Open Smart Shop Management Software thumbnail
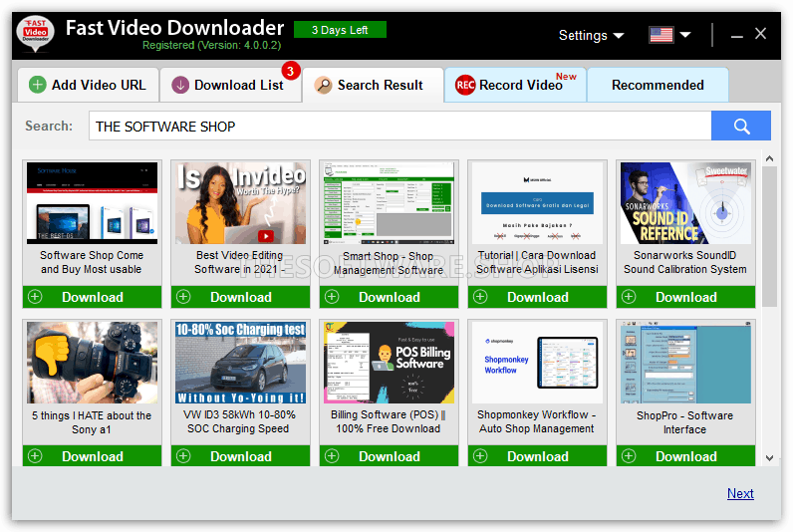Image resolution: width=793 pixels, height=532 pixels. pyautogui.click(x=389, y=203)
